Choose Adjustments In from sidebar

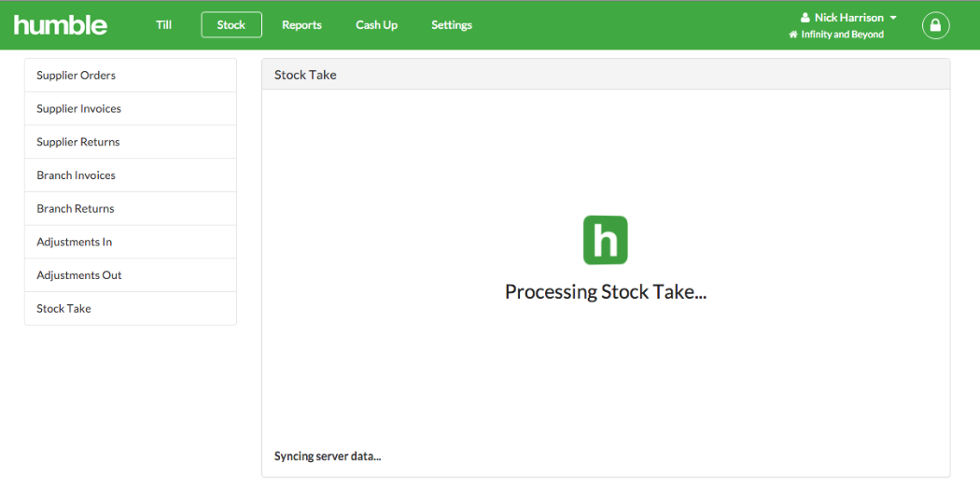tap(131, 242)
